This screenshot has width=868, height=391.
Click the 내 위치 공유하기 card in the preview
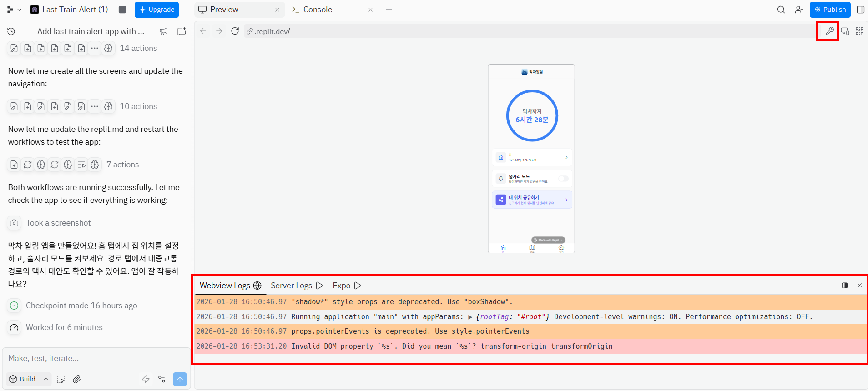[532, 200]
